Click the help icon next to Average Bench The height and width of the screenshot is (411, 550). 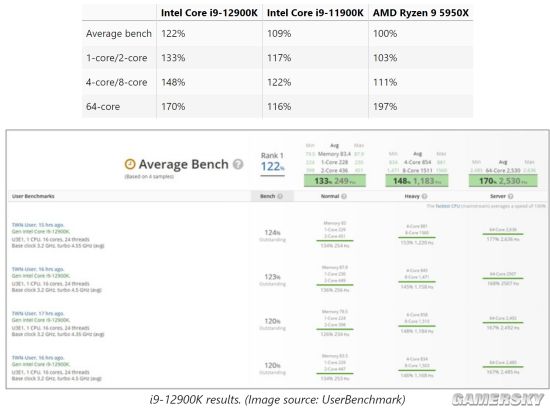238,164
